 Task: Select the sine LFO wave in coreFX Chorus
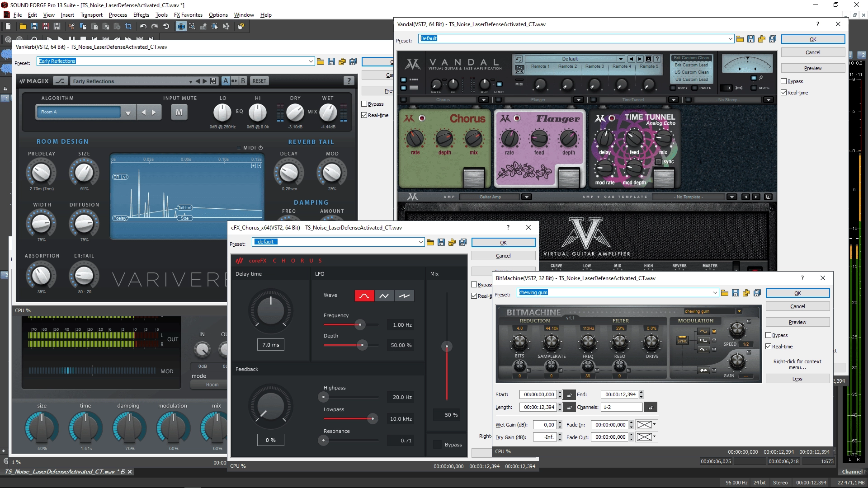[364, 296]
